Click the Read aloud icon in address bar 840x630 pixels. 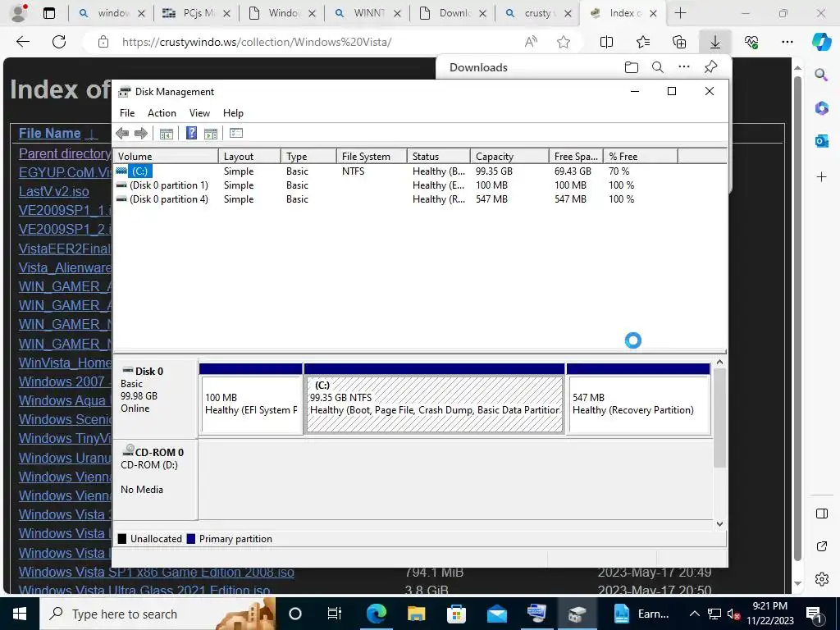pos(531,42)
